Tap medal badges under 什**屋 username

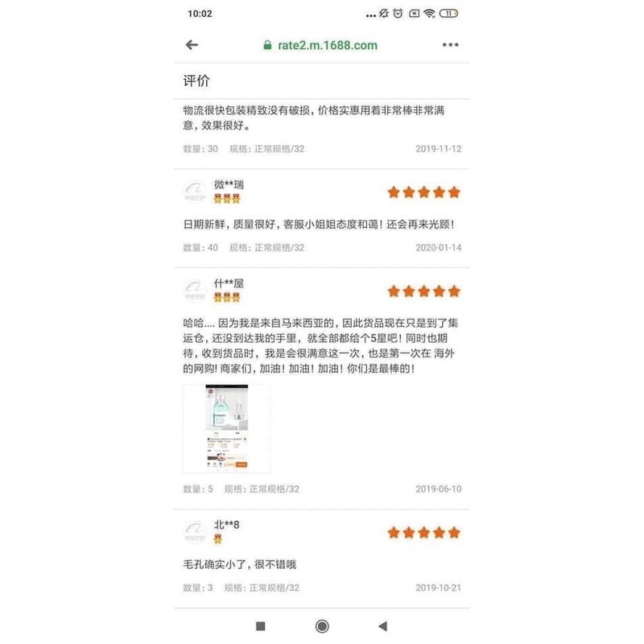click(x=227, y=298)
